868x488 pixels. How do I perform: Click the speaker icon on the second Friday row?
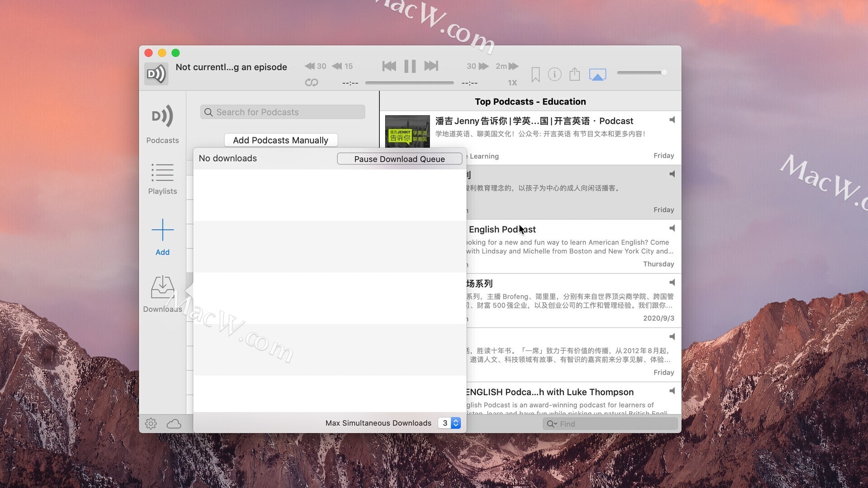point(672,174)
